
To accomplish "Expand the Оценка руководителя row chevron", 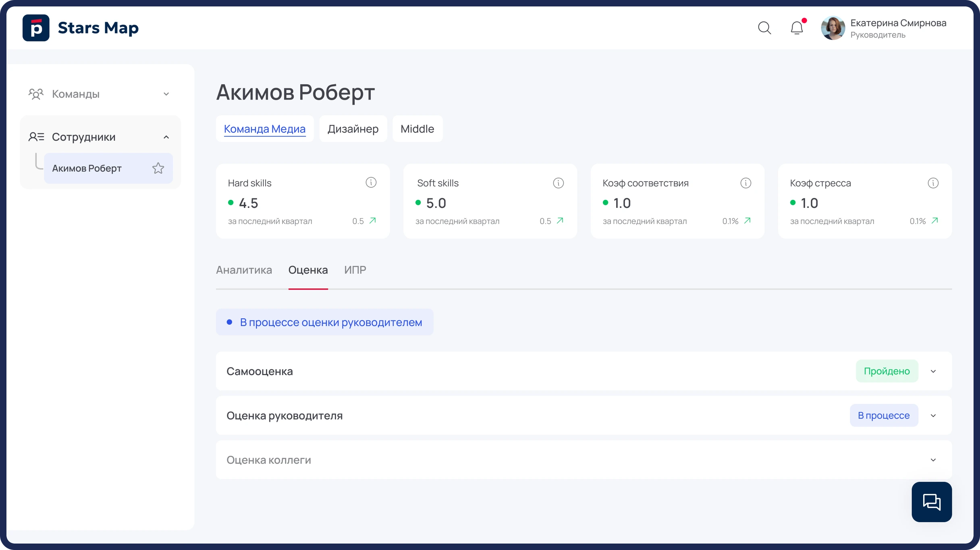I will coord(933,415).
